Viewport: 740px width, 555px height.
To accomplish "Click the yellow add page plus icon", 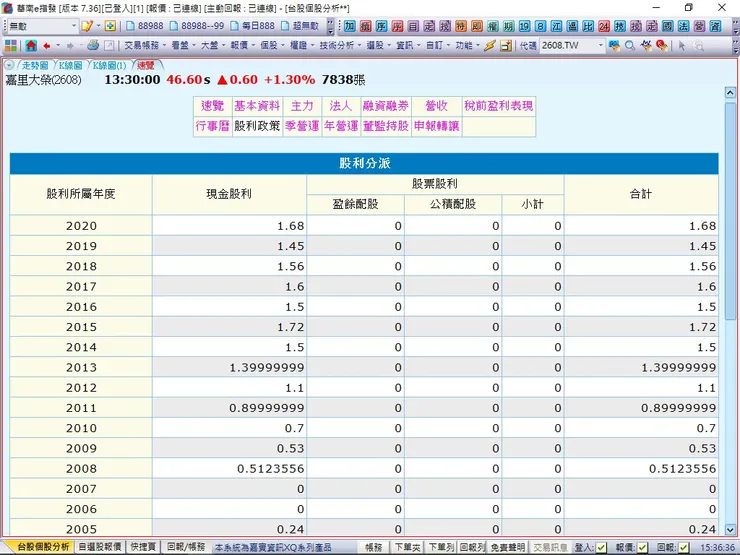I will pyautogui.click(x=110, y=26).
